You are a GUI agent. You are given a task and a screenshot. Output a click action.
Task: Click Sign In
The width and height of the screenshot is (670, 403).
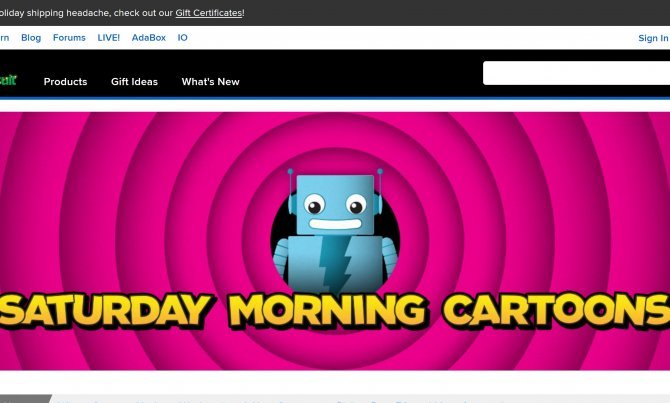653,38
